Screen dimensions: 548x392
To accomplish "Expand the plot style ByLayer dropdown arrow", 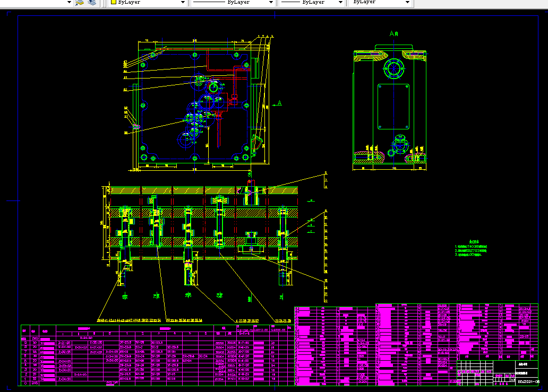I will 407,3.
